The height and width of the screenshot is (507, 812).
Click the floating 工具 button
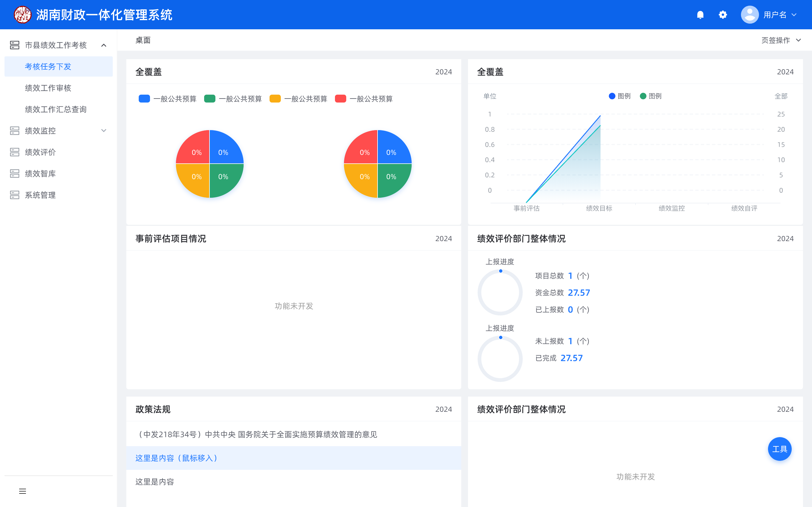[x=780, y=449]
